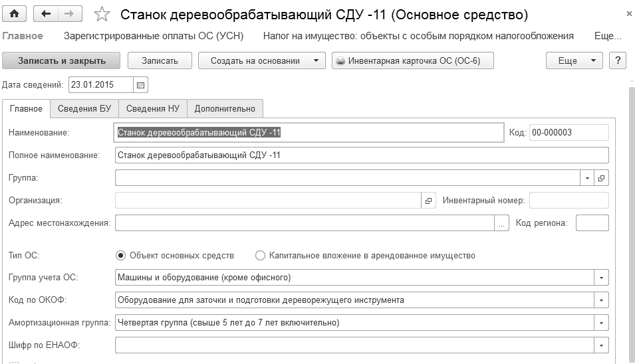Go back with the left arrow
Image resolution: width=635 pixels, height=364 pixels.
46,14
